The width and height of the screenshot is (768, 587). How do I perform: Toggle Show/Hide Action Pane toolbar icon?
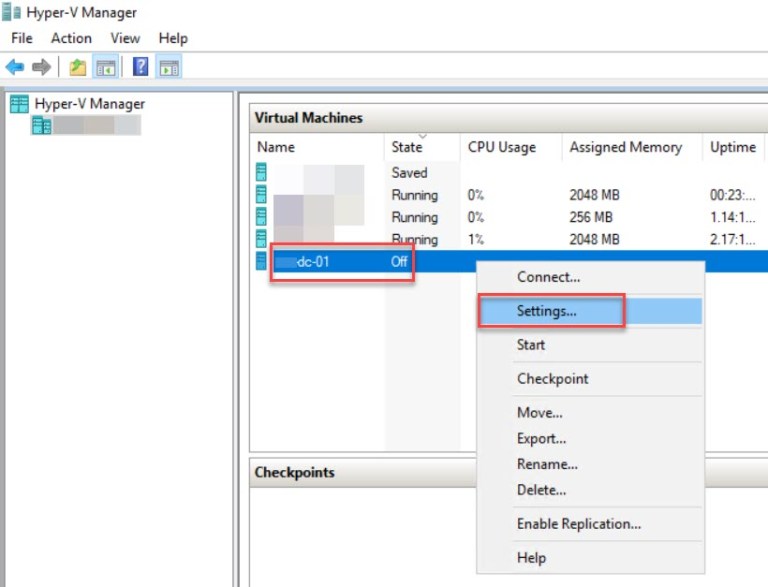click(169, 67)
